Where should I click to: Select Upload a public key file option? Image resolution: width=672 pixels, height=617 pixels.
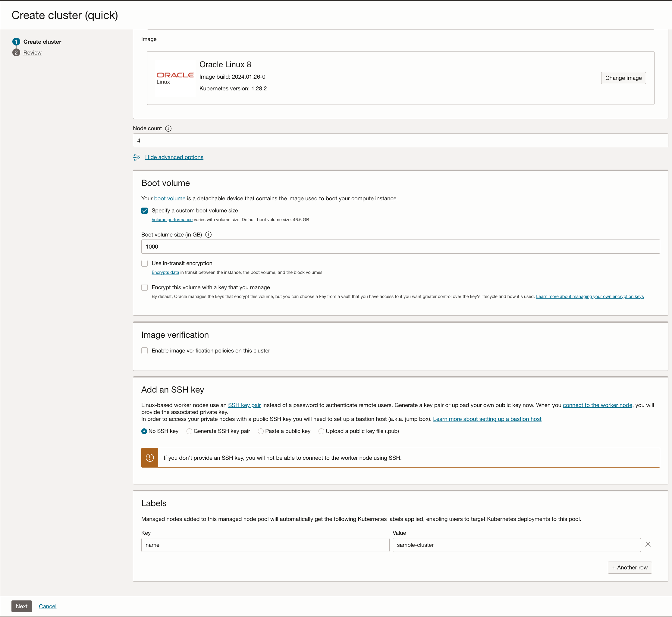pyautogui.click(x=320, y=431)
